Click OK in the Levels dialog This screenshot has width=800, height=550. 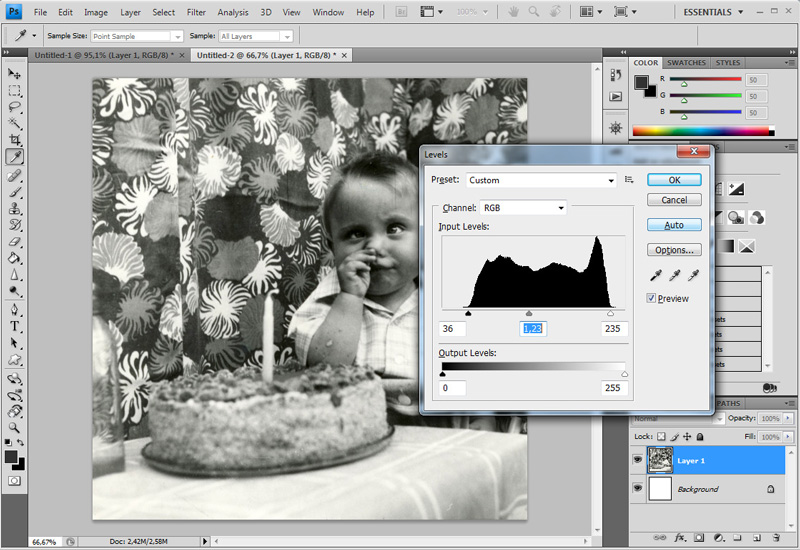[674, 180]
